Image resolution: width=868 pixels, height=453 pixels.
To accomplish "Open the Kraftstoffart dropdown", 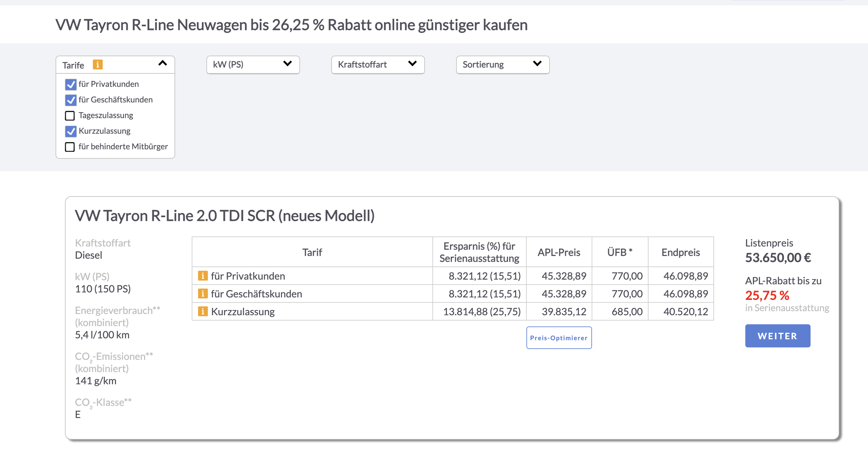I will click(x=378, y=64).
